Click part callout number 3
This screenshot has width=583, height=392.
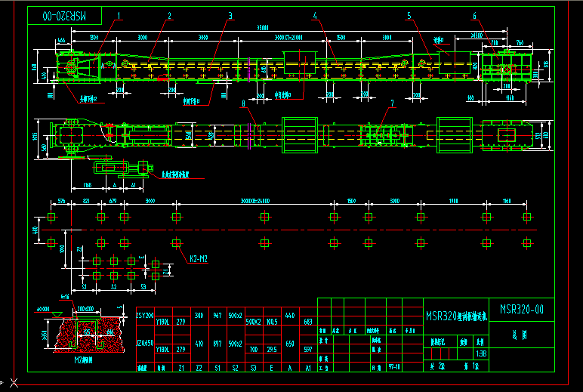tap(230, 15)
